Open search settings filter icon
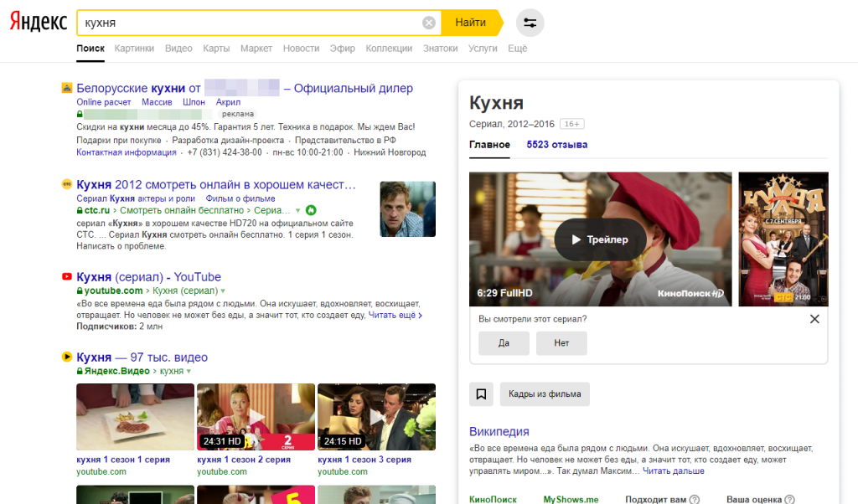 click(x=530, y=23)
